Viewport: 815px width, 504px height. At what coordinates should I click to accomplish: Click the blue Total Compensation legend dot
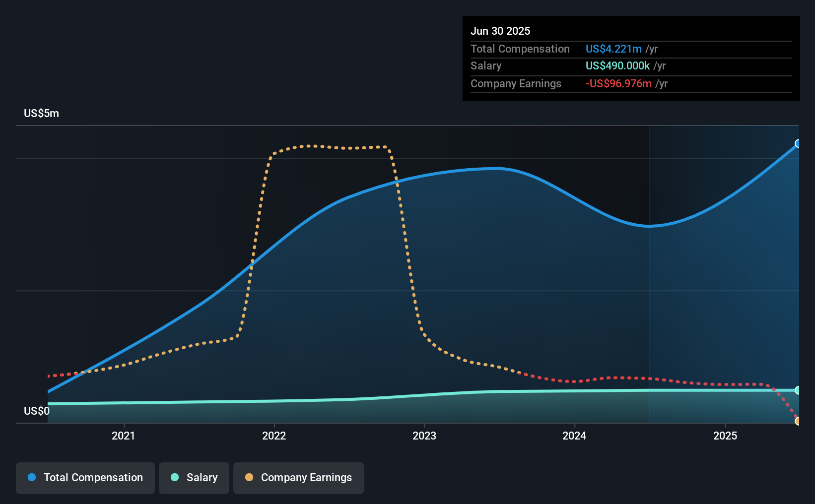point(32,477)
